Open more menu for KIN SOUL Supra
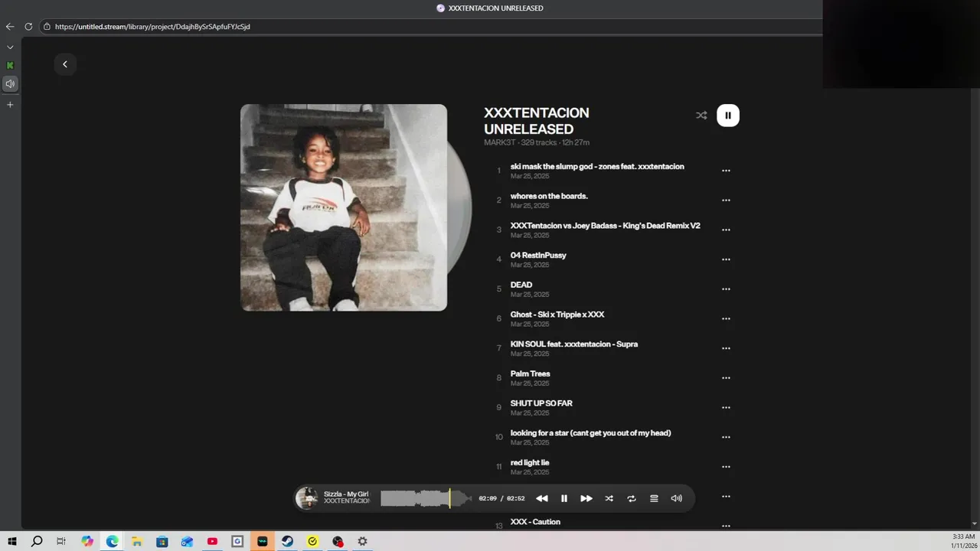The image size is (980, 551). click(x=726, y=348)
